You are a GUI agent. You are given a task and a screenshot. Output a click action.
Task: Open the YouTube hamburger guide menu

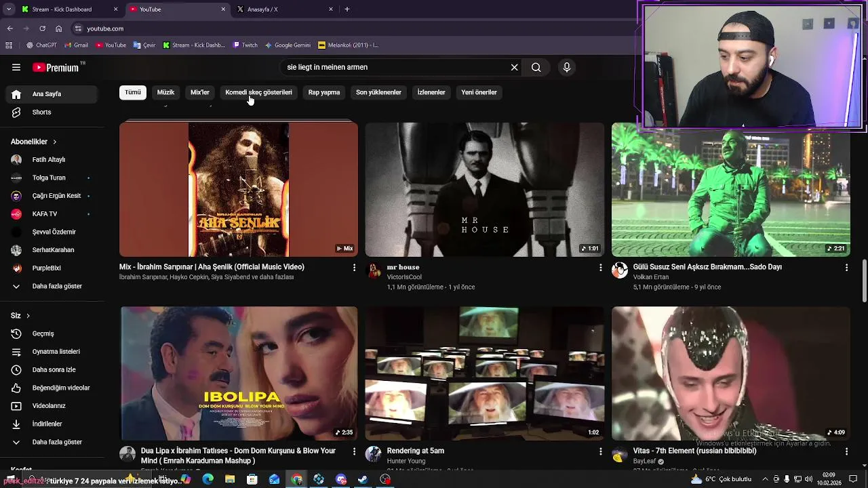click(16, 67)
